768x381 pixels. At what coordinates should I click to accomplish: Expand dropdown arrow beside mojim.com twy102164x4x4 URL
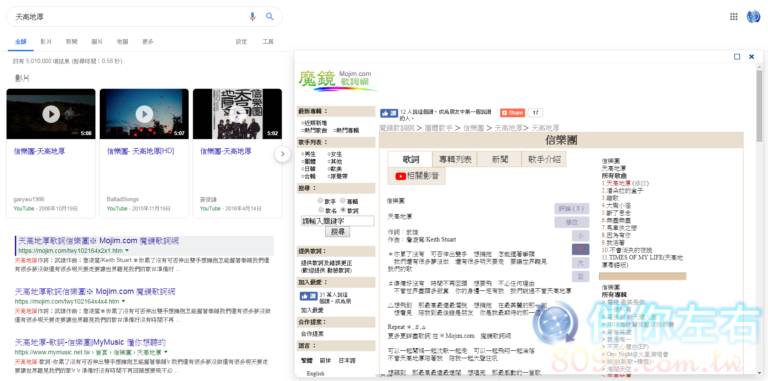tap(123, 302)
